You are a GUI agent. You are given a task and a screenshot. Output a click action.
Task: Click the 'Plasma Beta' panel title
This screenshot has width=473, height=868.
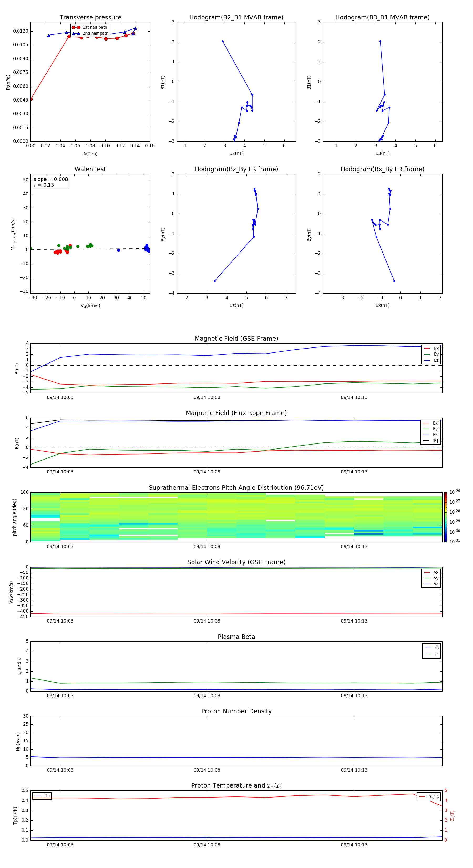(236, 637)
